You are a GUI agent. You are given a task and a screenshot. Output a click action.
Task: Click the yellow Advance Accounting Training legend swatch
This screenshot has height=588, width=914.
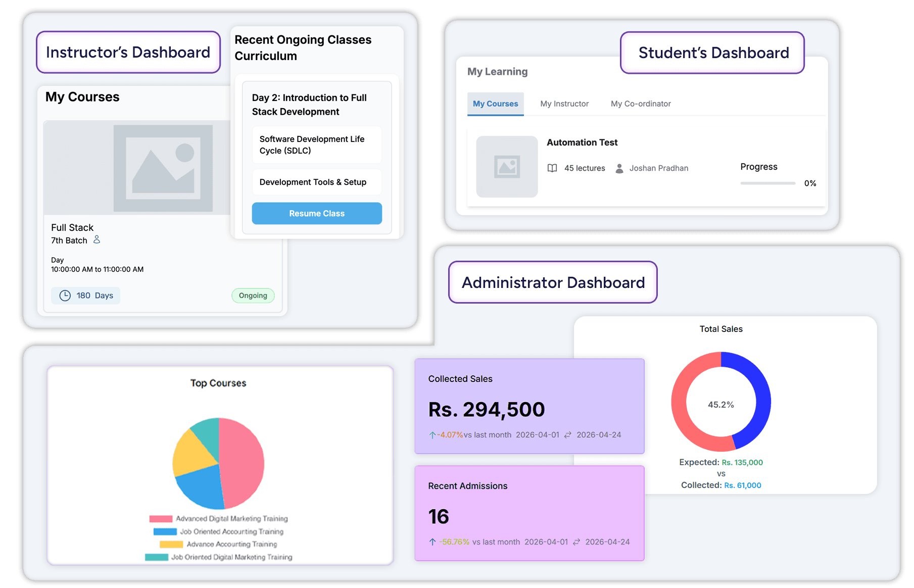tap(171, 545)
